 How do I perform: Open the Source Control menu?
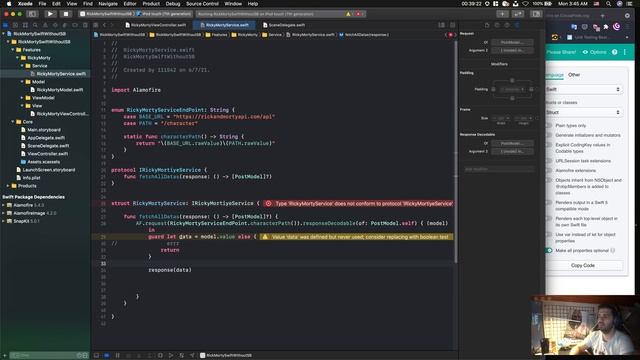pyautogui.click(x=202, y=4)
